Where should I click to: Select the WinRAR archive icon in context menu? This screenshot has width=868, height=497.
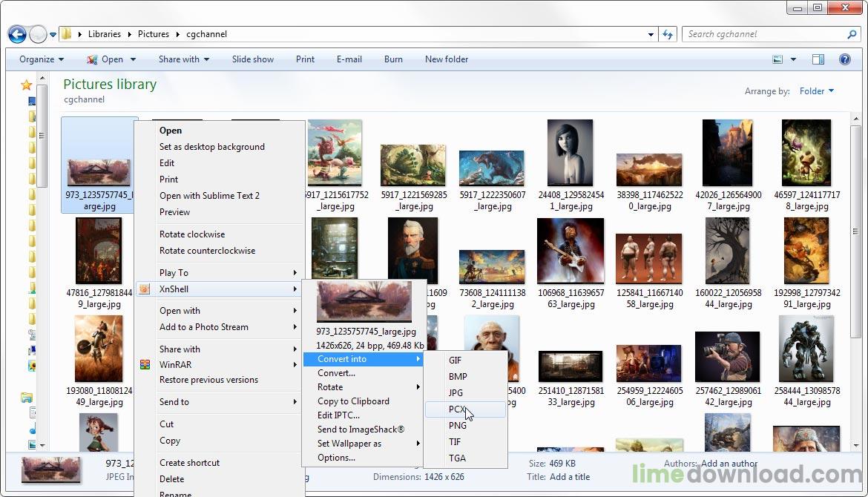click(144, 364)
